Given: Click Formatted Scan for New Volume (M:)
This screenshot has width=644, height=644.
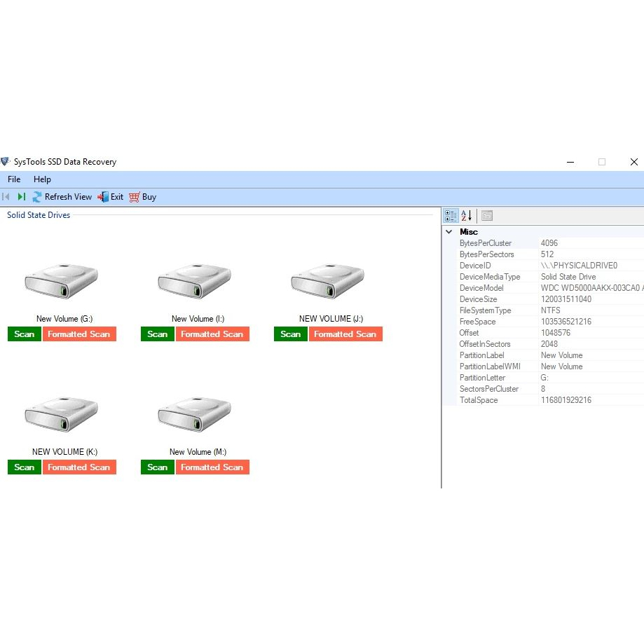Looking at the screenshot, I should tap(212, 467).
